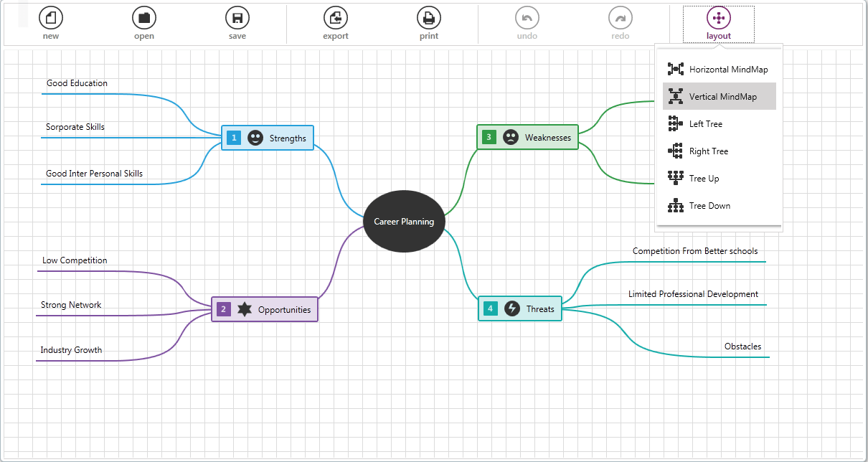
Task: Click the new document icon
Action: click(50, 18)
